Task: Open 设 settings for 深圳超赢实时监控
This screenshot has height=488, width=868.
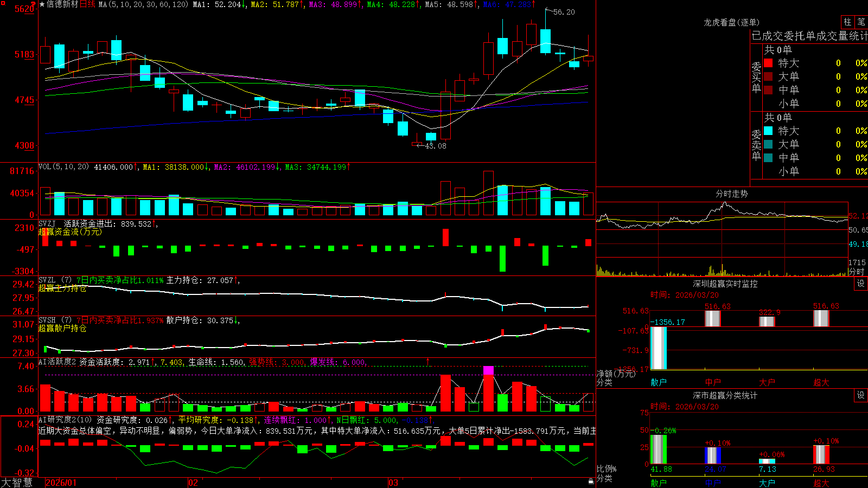Action: click(x=861, y=284)
